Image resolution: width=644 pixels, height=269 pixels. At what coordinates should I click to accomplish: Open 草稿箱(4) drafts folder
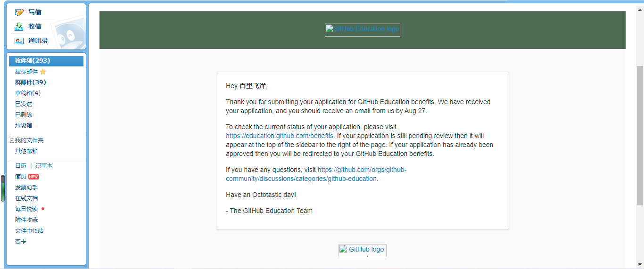[28, 93]
